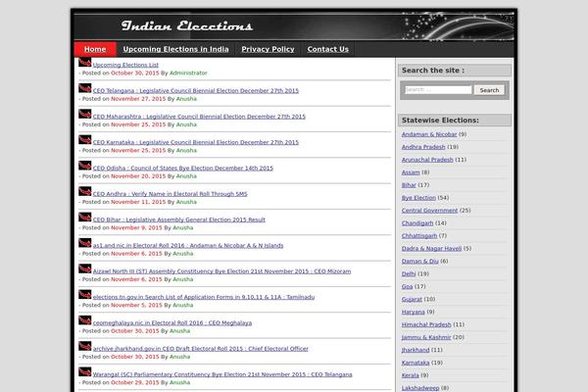Screen dimensions: 588x392
Task: Open archive.jharkhand.gov.in Draft Electoral Roll post
Action: [x=200, y=349]
